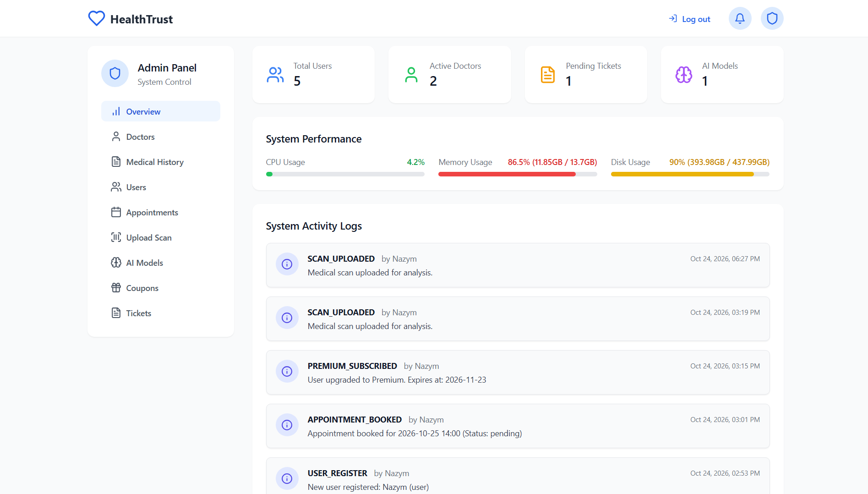Click 'User upgraded to Premium' log description
Viewport: 868px width, 494px height.
click(397, 380)
